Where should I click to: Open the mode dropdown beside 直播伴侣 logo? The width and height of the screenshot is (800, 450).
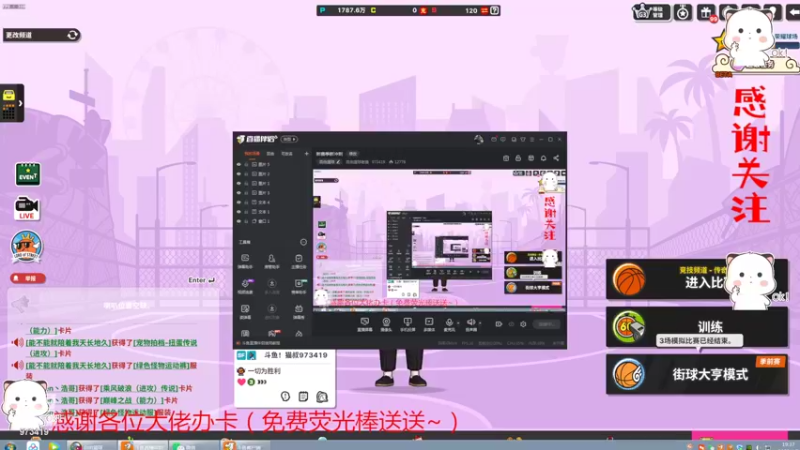coord(290,139)
